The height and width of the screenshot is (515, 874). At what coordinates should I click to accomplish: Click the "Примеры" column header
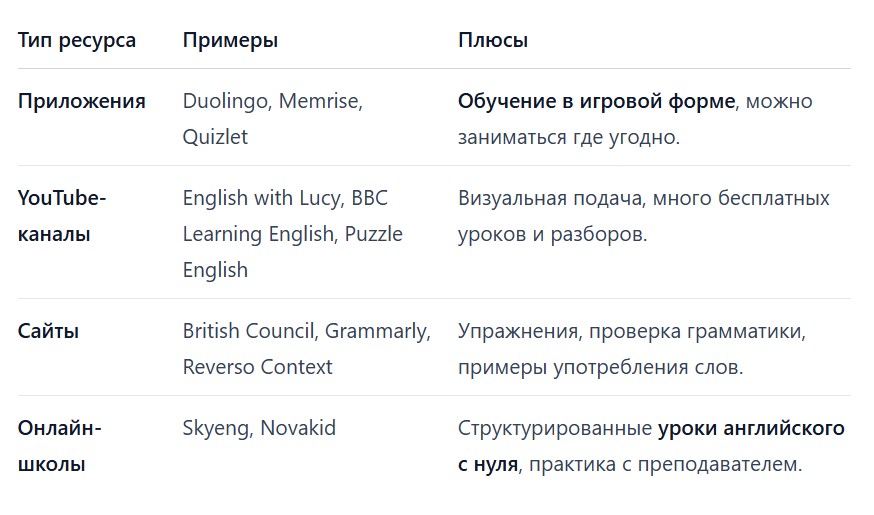[x=230, y=41]
